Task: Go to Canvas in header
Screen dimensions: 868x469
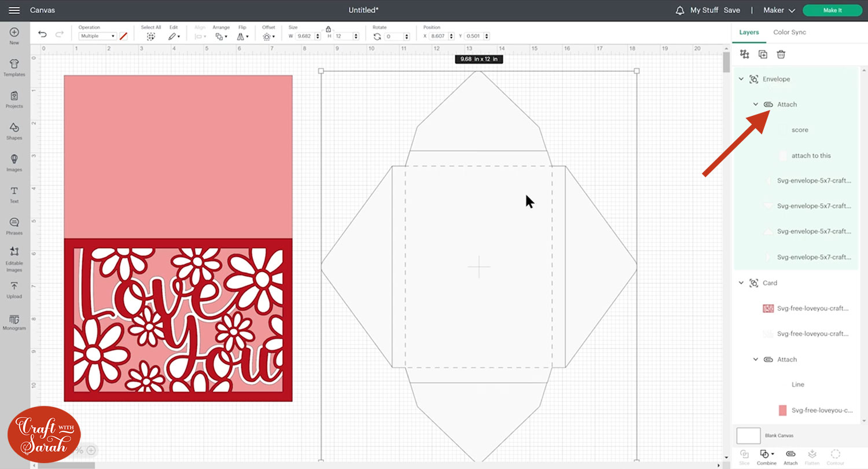Action: [x=42, y=10]
